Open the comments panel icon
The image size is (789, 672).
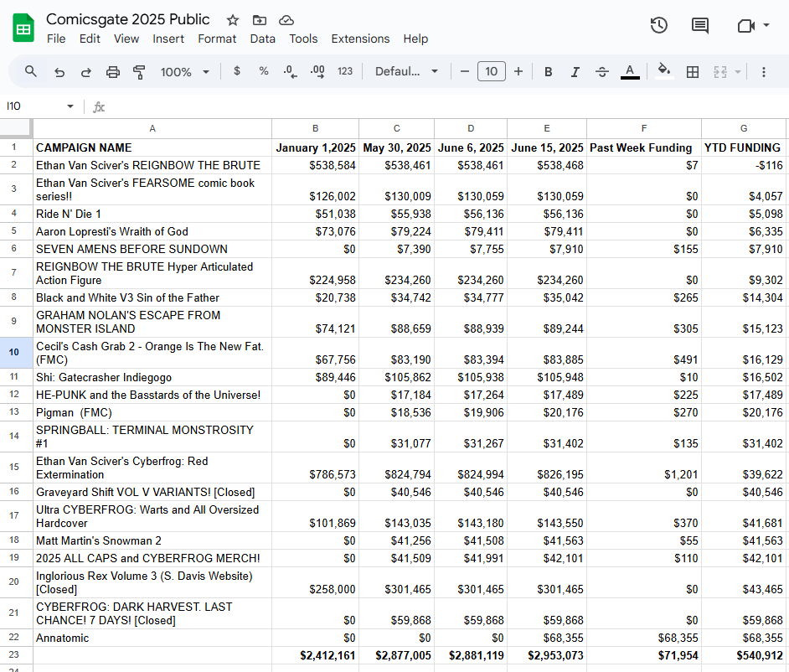[x=700, y=26]
